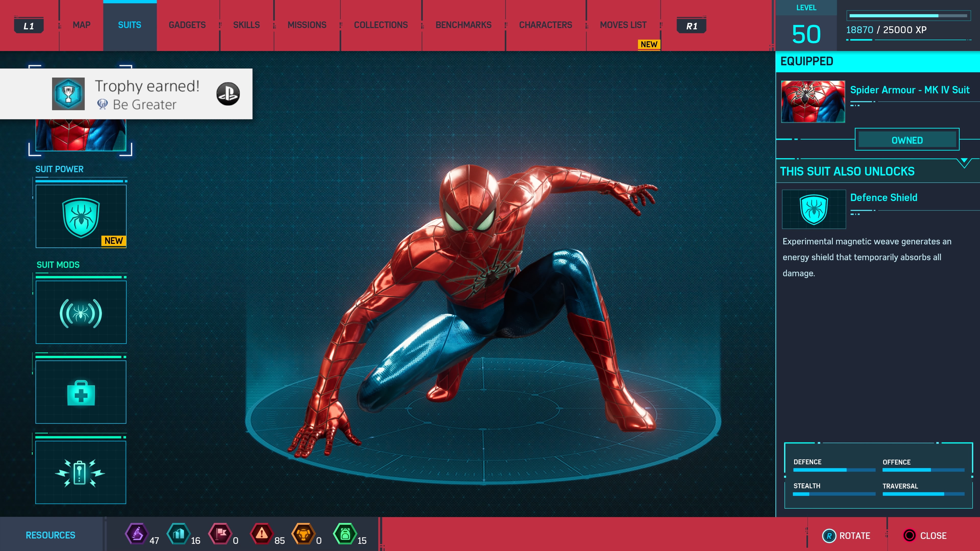This screenshot has height=551, width=980.
Task: Select the medkit suit mod slot
Action: point(81,392)
